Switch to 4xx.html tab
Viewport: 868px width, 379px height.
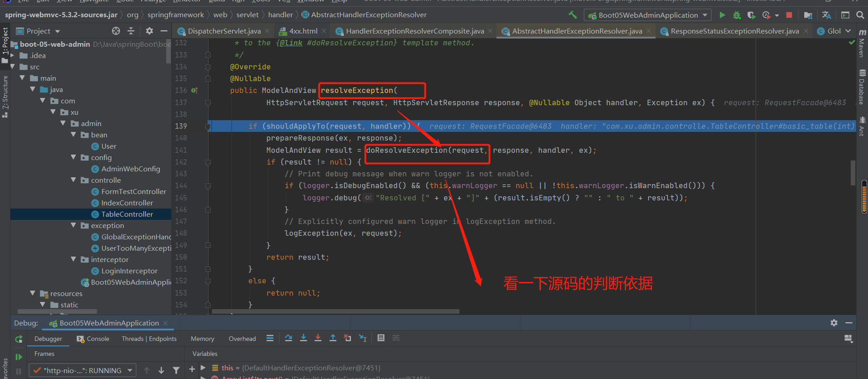tap(303, 31)
